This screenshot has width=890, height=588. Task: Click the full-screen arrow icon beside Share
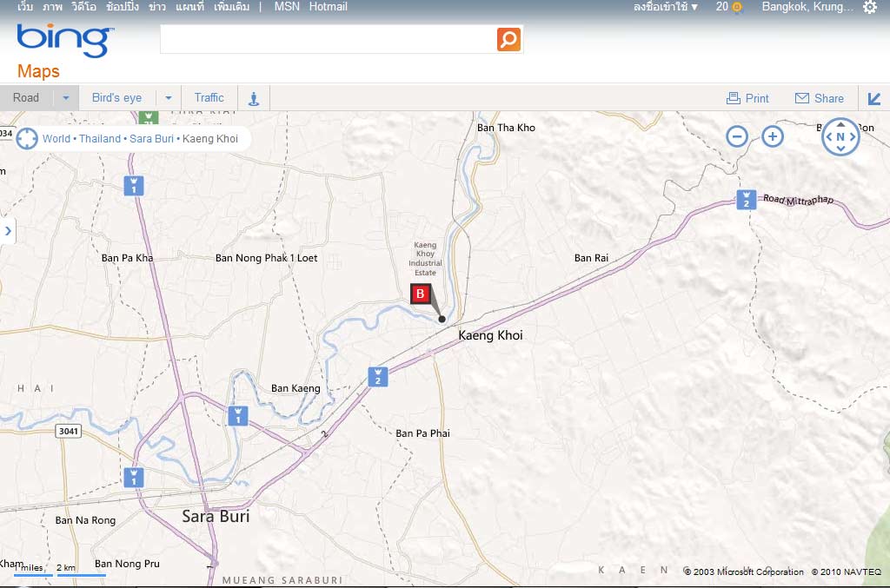tap(874, 98)
